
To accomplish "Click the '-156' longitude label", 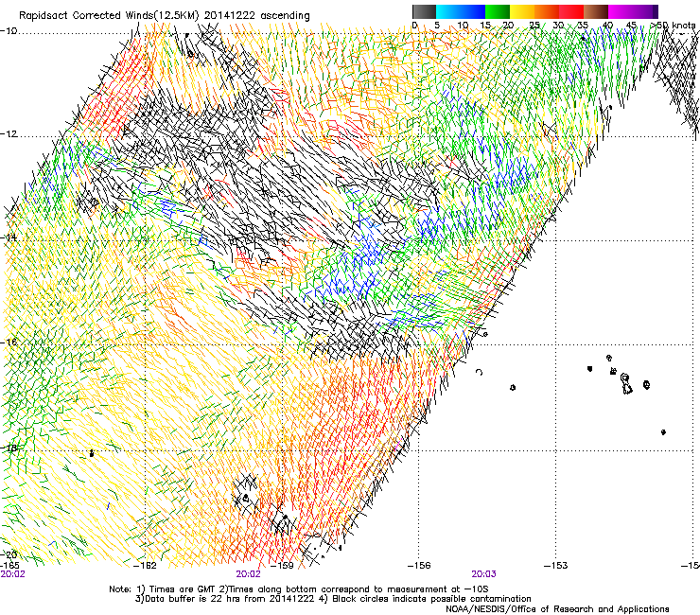I will coord(419,566).
